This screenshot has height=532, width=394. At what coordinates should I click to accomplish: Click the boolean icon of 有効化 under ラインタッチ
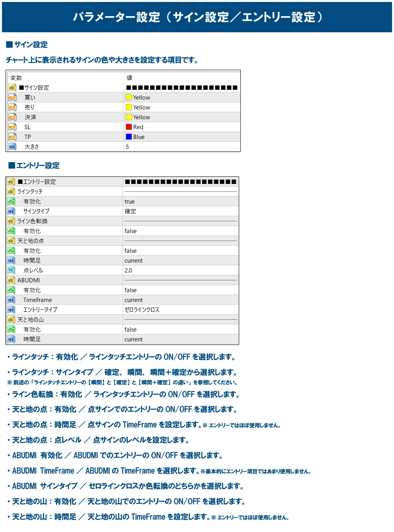tap(11, 201)
